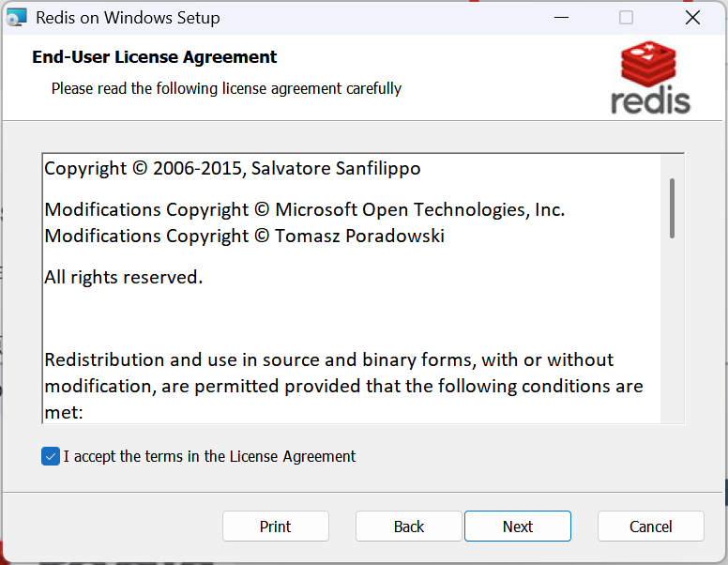Image resolution: width=728 pixels, height=565 pixels.
Task: Go Back to the previous step
Action: click(x=409, y=527)
